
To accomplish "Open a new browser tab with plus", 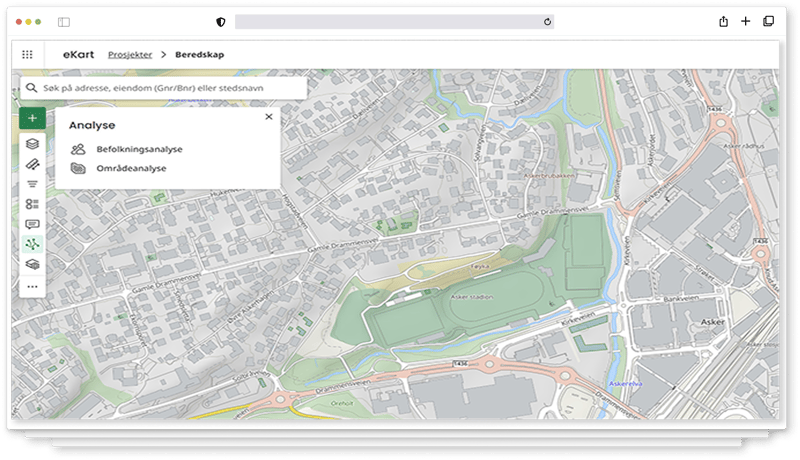I will tap(745, 21).
